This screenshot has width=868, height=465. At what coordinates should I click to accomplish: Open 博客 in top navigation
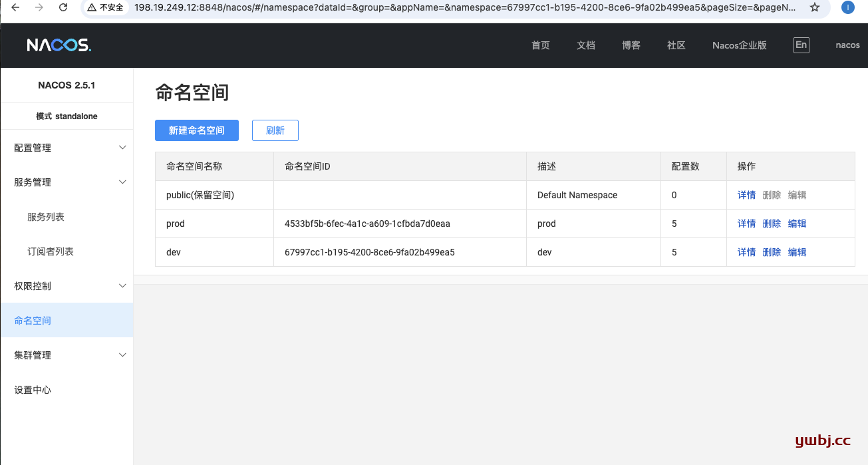pos(631,45)
